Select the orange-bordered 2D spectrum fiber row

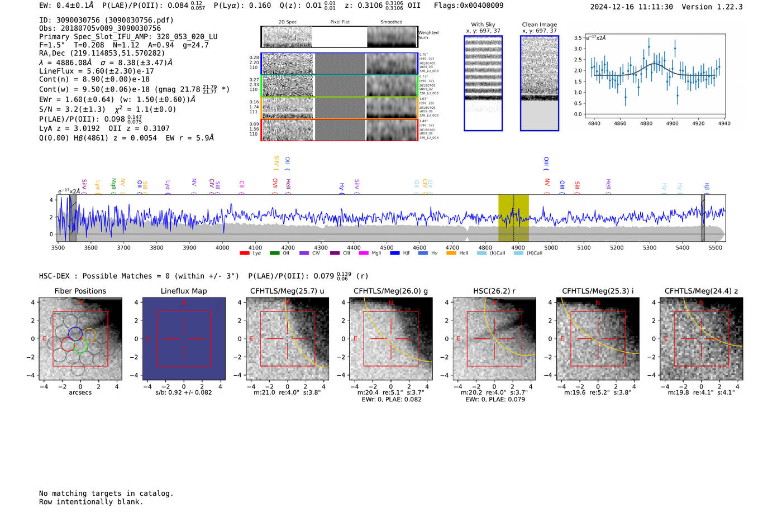point(339,108)
